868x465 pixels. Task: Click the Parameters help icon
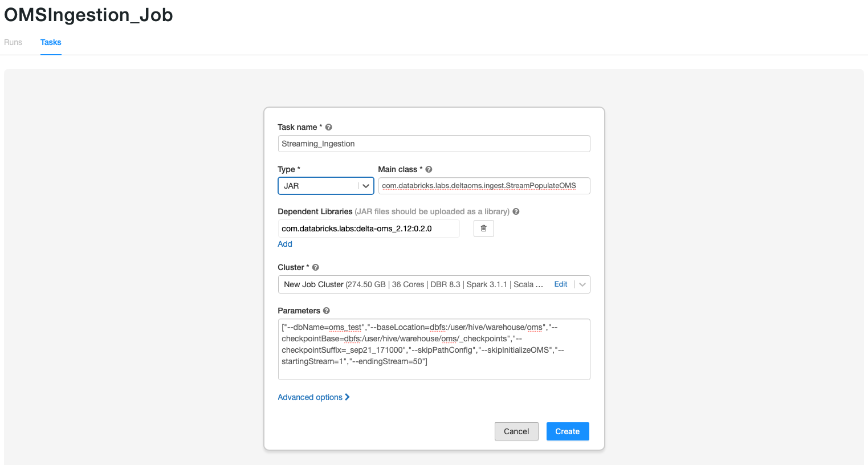(327, 311)
